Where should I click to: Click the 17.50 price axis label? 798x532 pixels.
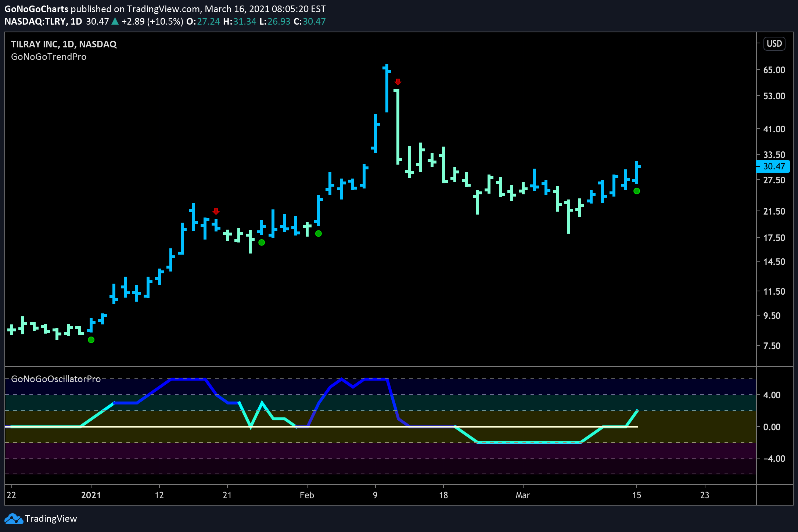tap(774, 238)
